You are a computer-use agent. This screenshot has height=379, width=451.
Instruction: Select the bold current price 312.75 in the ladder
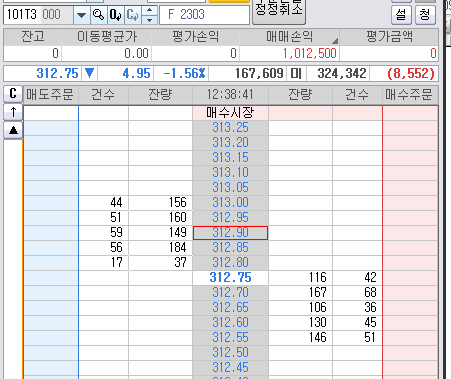[x=230, y=278]
